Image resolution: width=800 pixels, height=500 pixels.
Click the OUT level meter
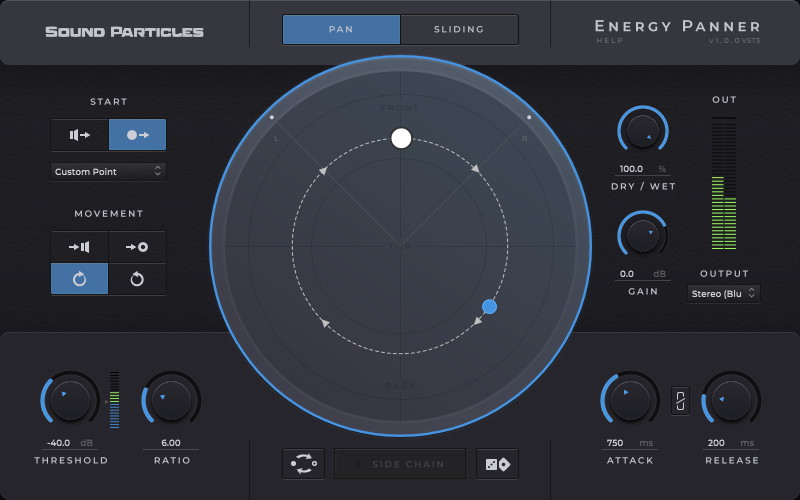tap(724, 183)
